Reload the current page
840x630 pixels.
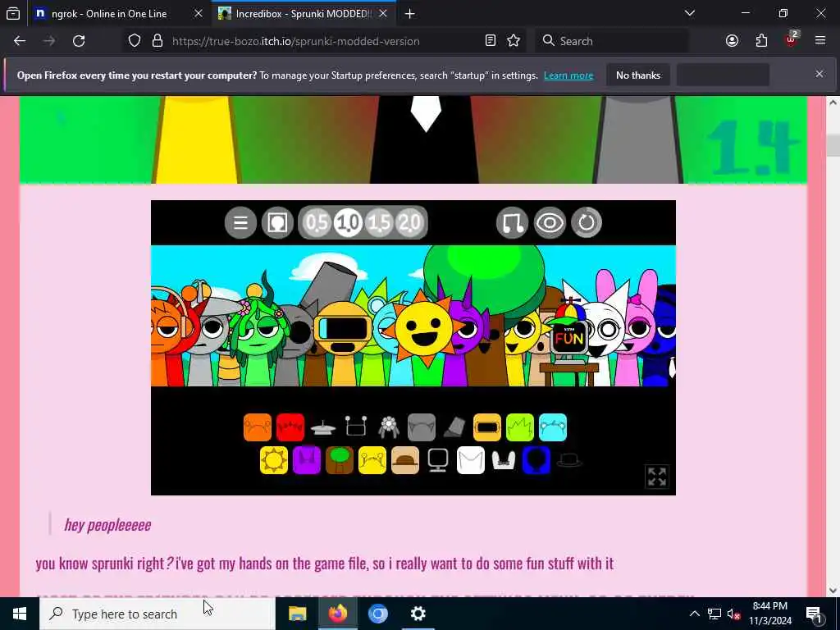[79, 41]
